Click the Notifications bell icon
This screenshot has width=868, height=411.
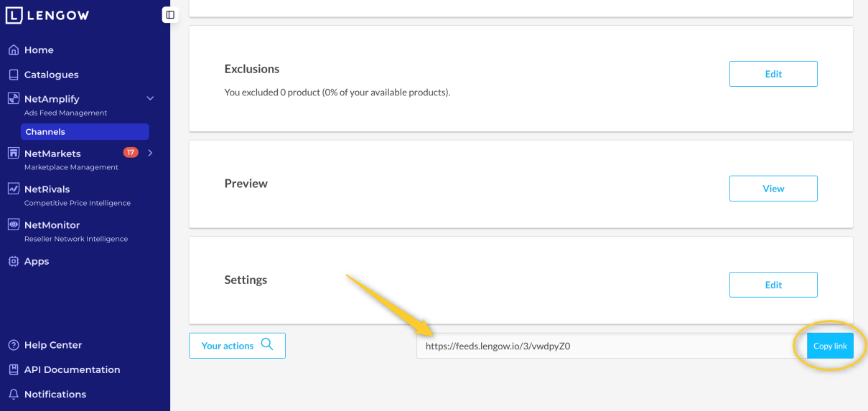pyautogui.click(x=13, y=395)
